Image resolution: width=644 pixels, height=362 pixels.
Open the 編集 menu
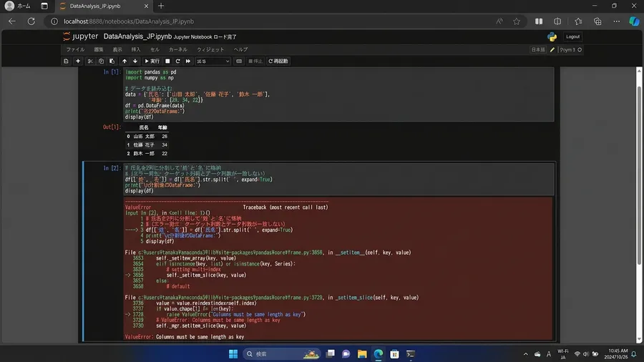coord(99,49)
